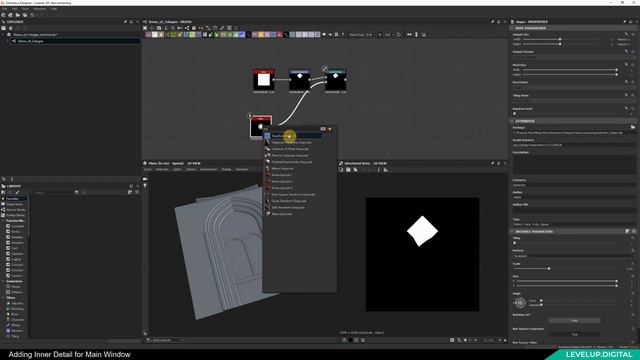This screenshot has width=640, height=360.
Task: Click the grid icon at 2D view bottom right
Action: tap(452, 340)
